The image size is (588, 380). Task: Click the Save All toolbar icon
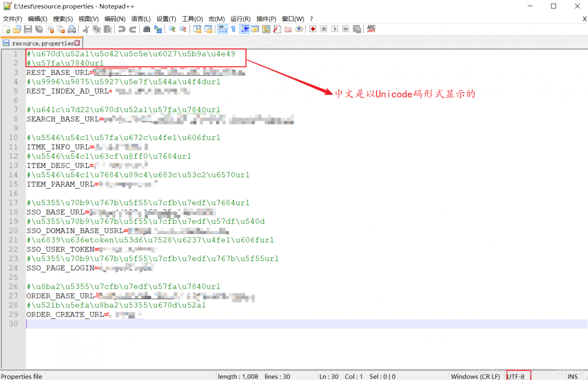tap(39, 29)
